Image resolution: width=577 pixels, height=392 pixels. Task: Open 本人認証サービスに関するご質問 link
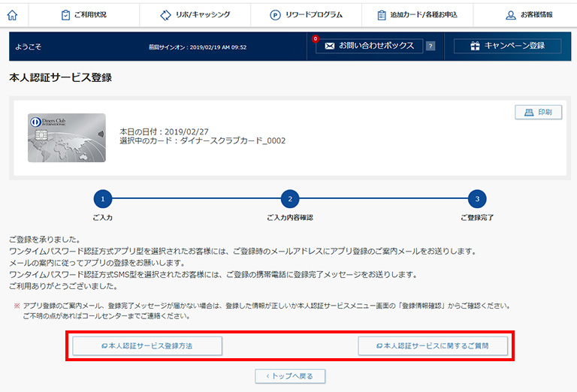click(434, 345)
